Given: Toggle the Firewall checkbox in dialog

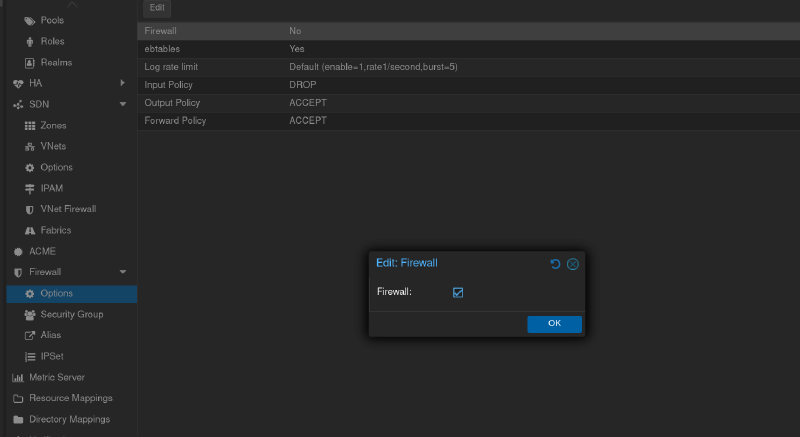Looking at the screenshot, I should (458, 292).
